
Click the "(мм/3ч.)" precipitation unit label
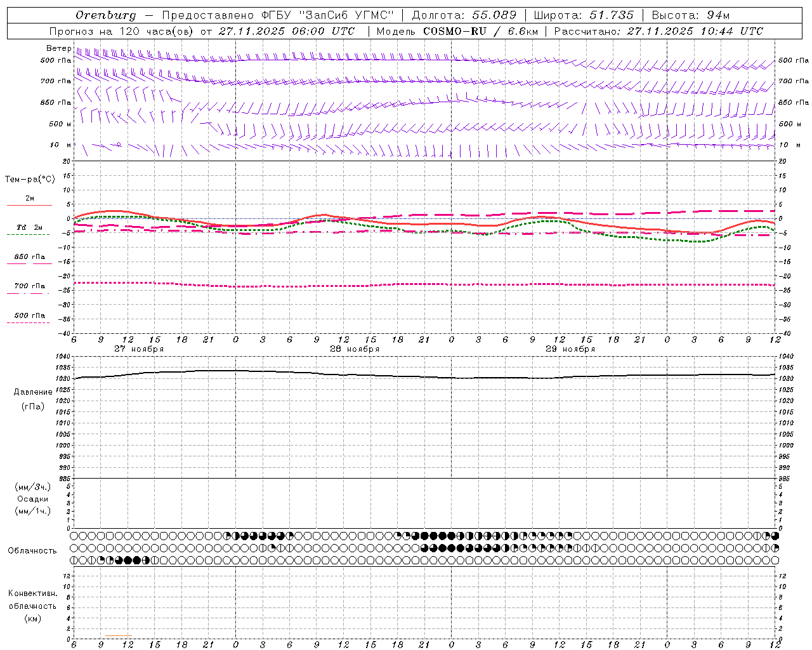[33, 487]
